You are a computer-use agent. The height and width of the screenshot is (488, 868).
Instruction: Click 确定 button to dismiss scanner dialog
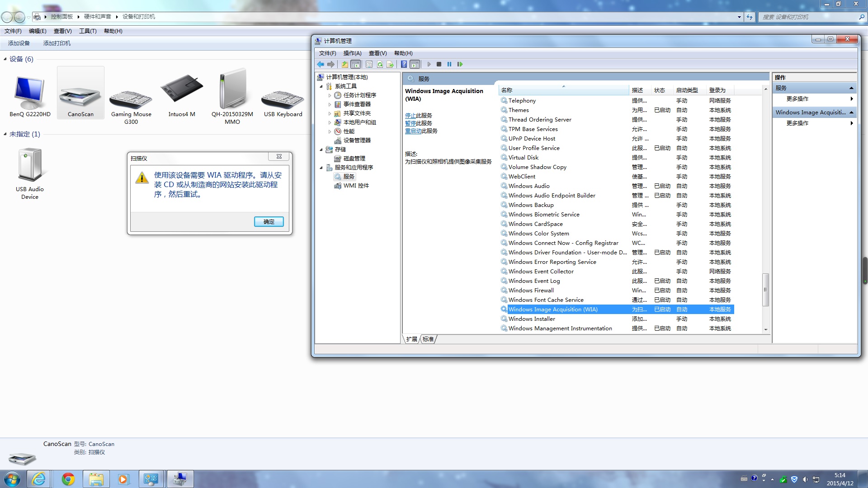click(x=269, y=221)
